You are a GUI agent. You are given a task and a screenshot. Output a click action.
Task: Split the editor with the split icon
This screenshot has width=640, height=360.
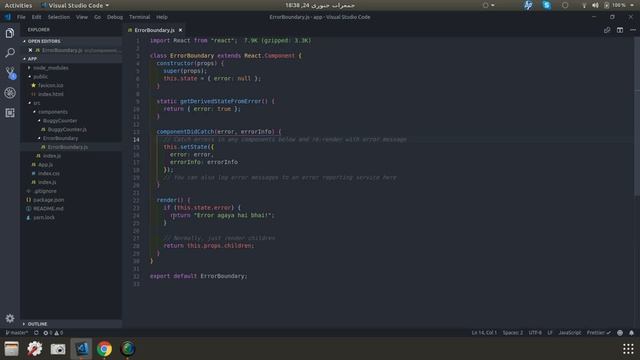(x=620, y=30)
